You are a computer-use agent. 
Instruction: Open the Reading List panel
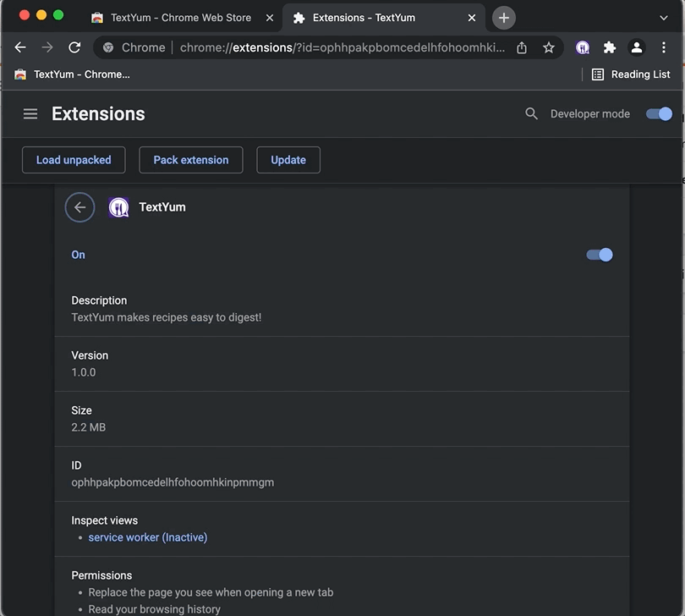[631, 74]
